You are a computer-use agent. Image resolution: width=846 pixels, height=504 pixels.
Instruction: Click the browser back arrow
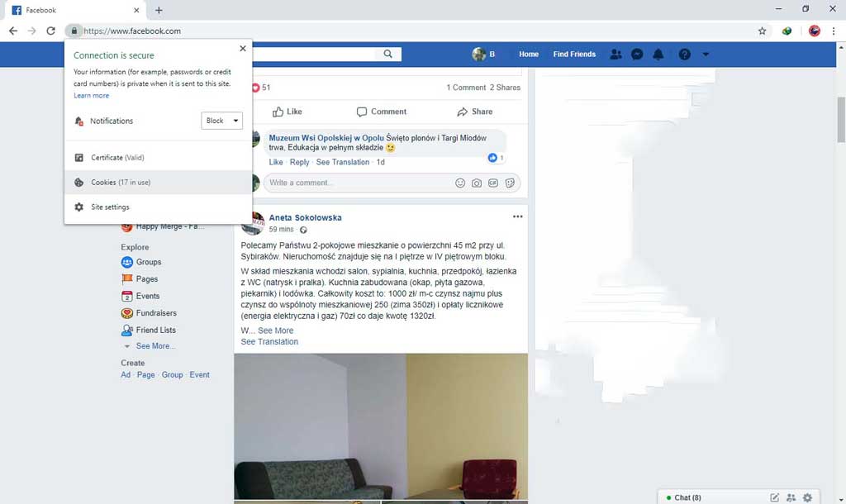click(13, 31)
